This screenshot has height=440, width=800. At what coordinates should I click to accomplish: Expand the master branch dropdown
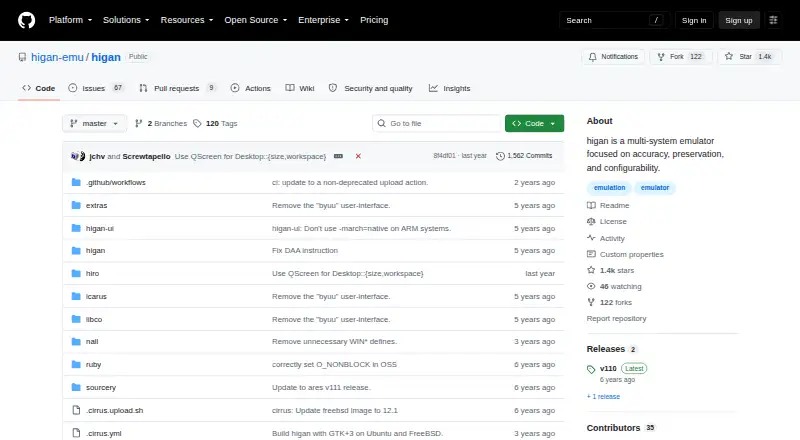(x=94, y=124)
